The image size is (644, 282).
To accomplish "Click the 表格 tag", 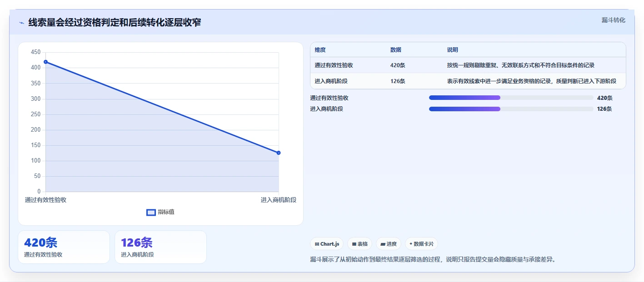I will pos(359,244).
